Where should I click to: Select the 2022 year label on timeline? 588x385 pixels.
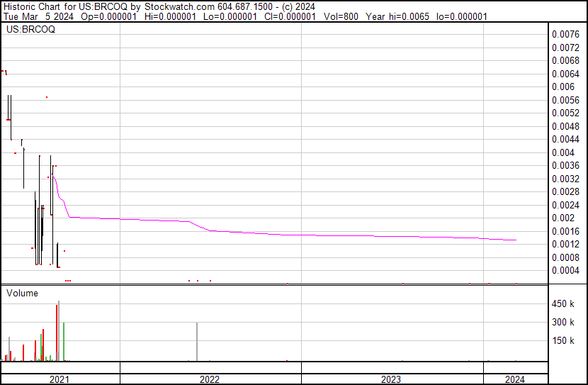point(210,379)
